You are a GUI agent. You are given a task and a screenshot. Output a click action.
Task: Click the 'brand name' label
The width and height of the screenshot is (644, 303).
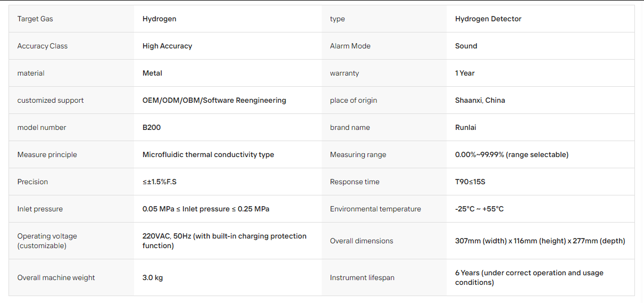click(x=350, y=127)
